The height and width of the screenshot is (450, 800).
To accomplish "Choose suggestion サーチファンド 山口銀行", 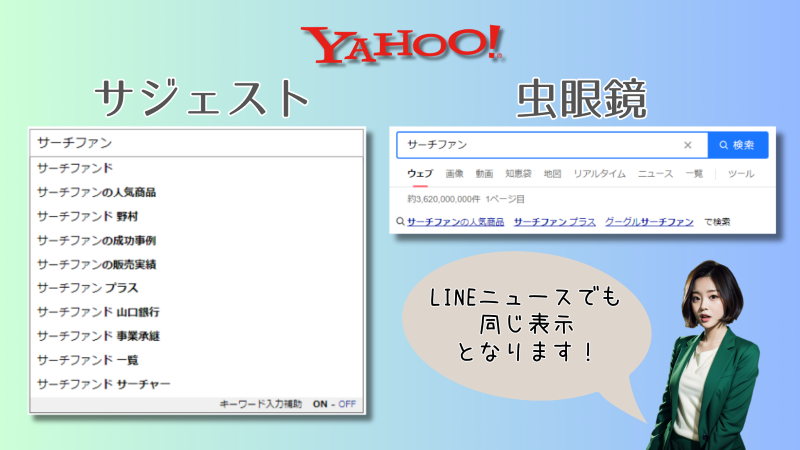I will (196, 312).
